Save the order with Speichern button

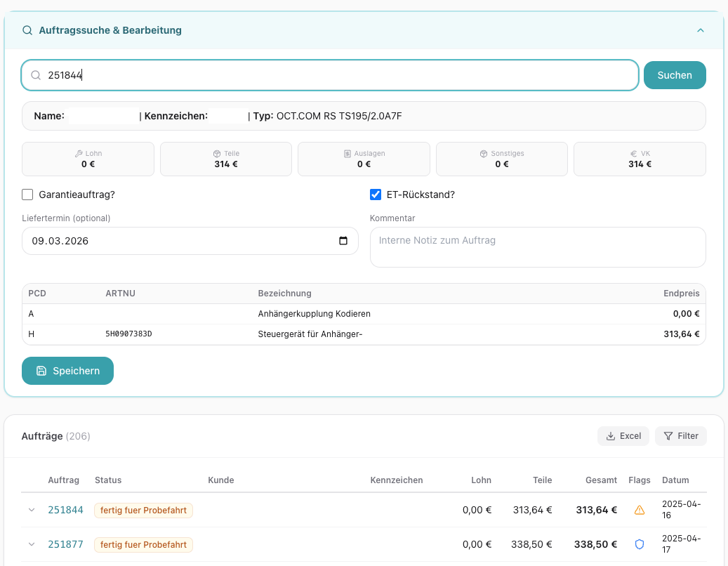tap(67, 371)
